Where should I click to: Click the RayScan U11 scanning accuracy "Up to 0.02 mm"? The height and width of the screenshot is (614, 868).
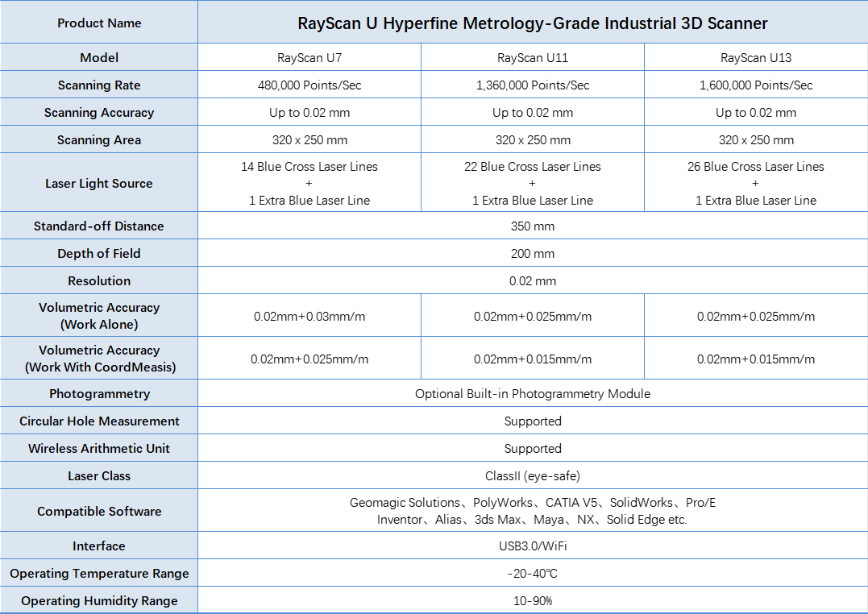533,112
